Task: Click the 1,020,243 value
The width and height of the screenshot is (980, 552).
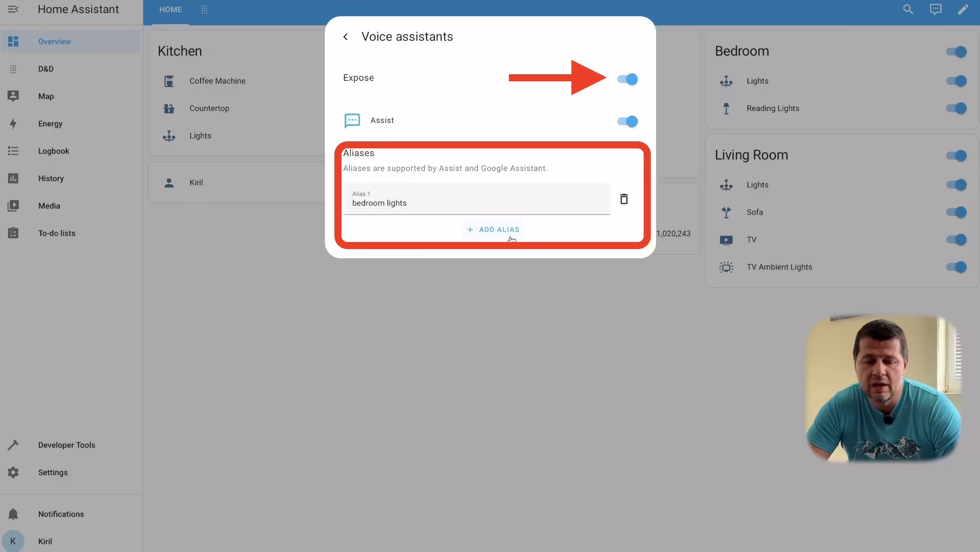Action: click(674, 233)
